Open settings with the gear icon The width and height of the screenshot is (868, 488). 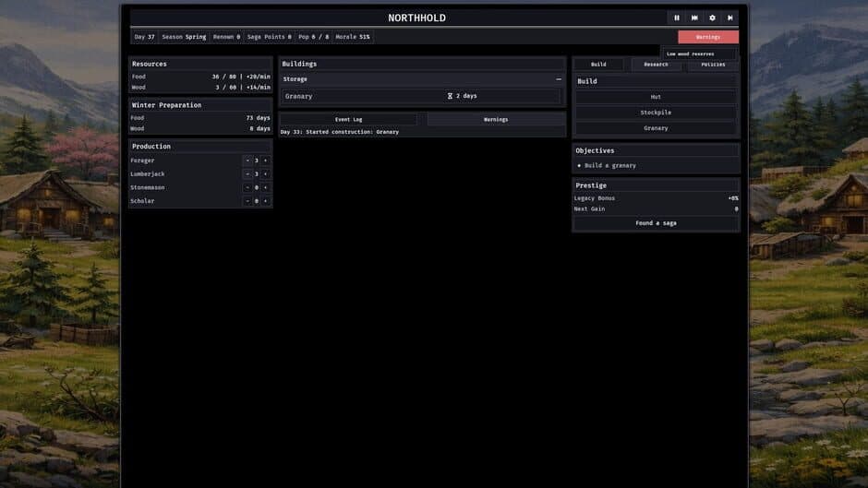[713, 18]
